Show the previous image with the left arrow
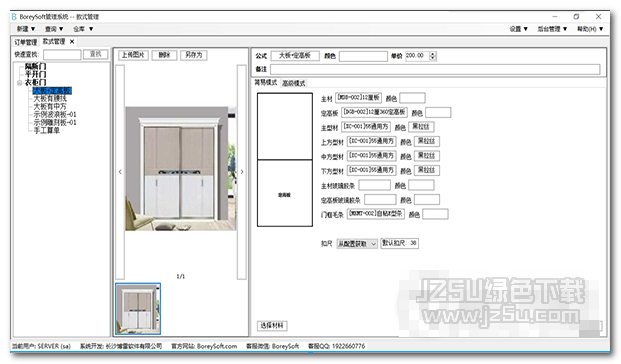Image resolution: width=621 pixels, height=364 pixels. pos(120,172)
